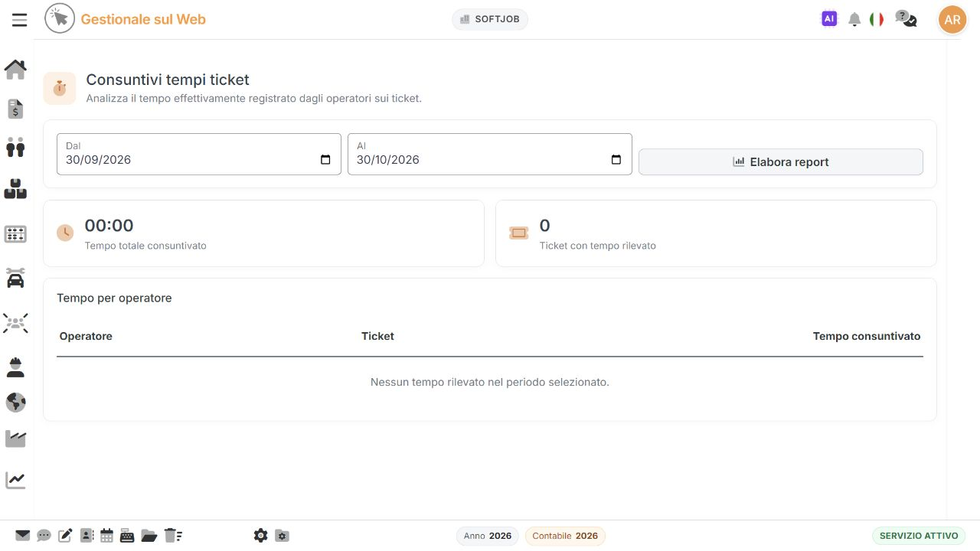This screenshot has width=980, height=551.
Task: Click the SOFTJOB company badge
Action: pos(490,19)
